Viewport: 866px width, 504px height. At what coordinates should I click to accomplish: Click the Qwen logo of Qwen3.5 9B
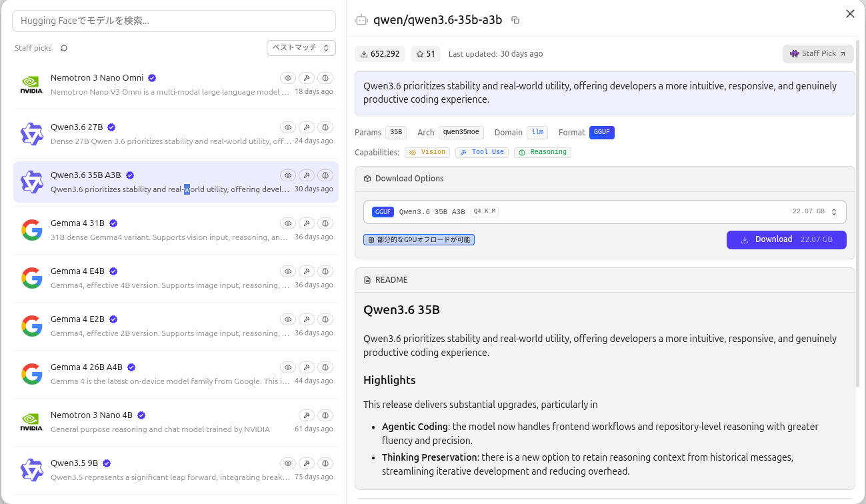pyautogui.click(x=32, y=470)
